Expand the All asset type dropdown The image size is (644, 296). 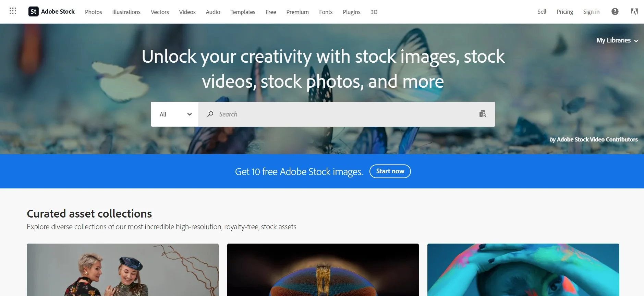(175, 114)
